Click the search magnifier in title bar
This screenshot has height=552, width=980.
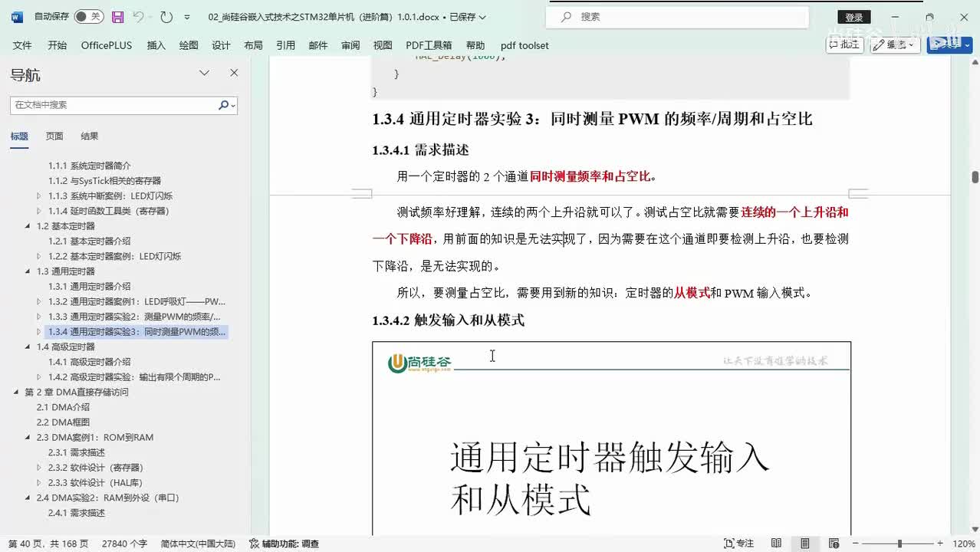click(566, 16)
